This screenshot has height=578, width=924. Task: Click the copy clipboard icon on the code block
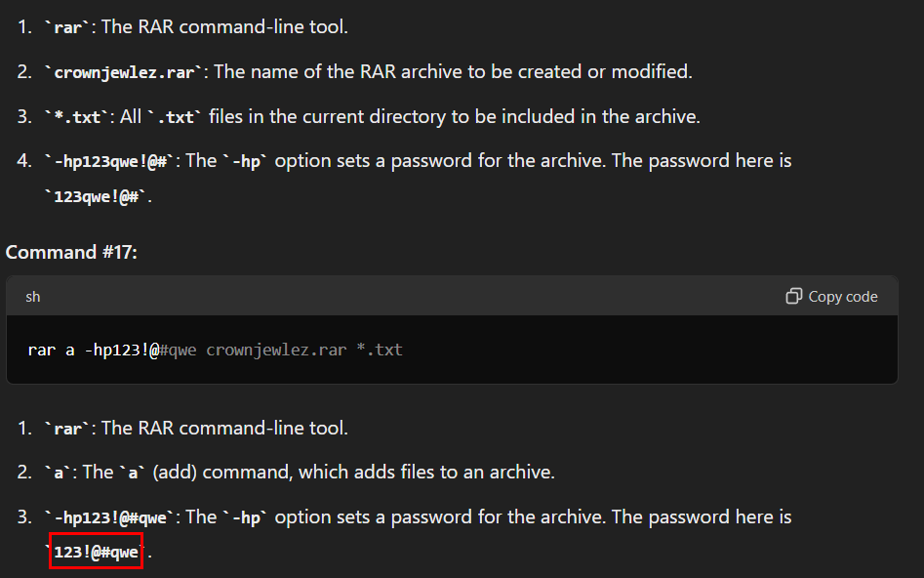pos(792,296)
